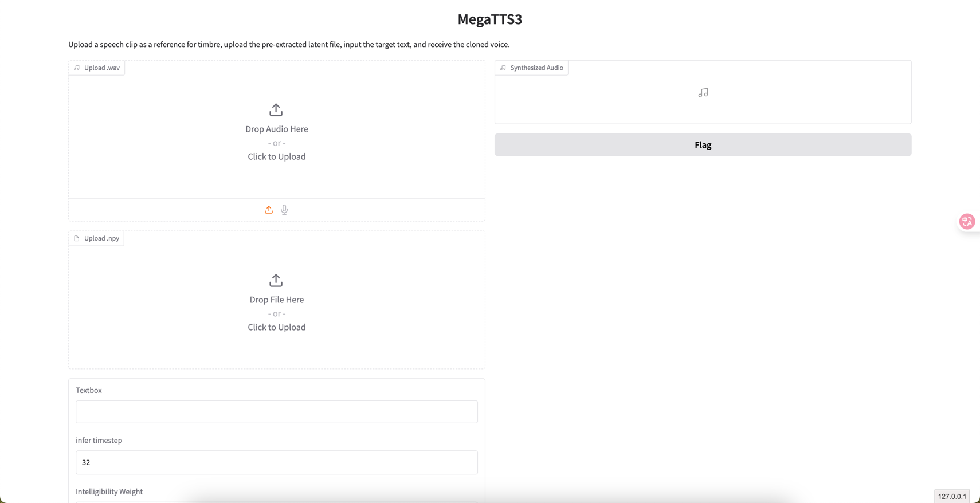980x503 pixels.
Task: Click the 'infer timestep' label
Action: point(99,440)
